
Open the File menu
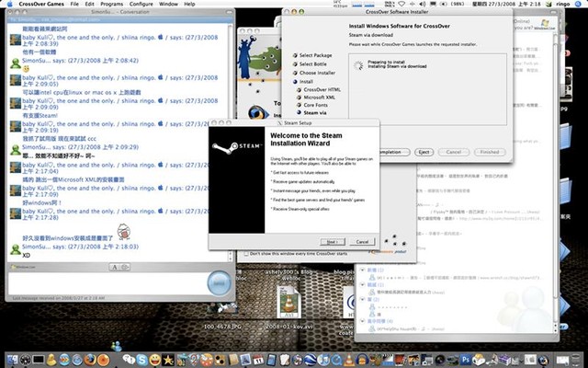tap(74, 4)
